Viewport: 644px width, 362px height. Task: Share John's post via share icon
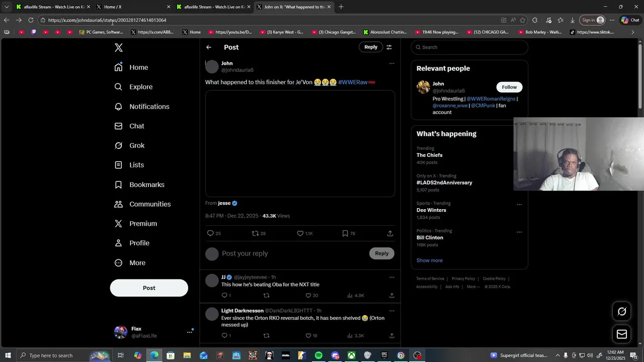point(390,233)
